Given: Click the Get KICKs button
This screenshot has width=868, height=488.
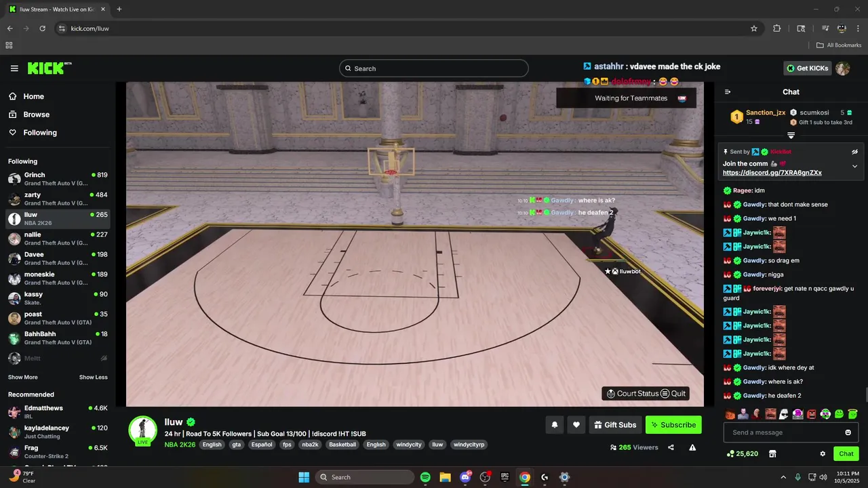Looking at the screenshot, I should tap(807, 68).
